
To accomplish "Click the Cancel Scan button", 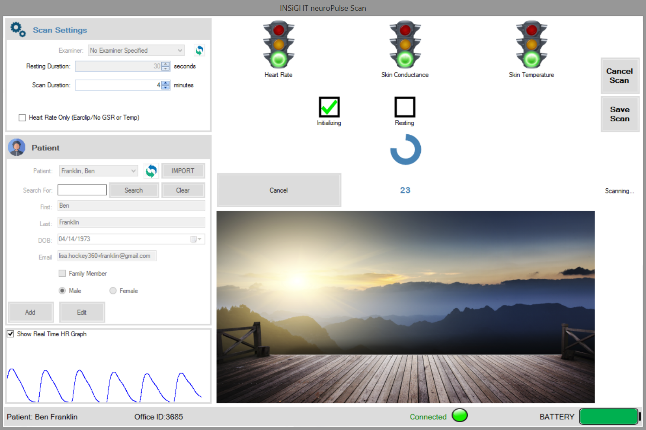I will pos(620,76).
